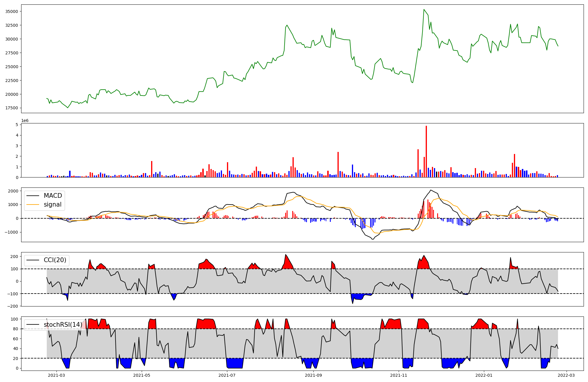Click the 2021-09 x-axis date label

click(313, 375)
